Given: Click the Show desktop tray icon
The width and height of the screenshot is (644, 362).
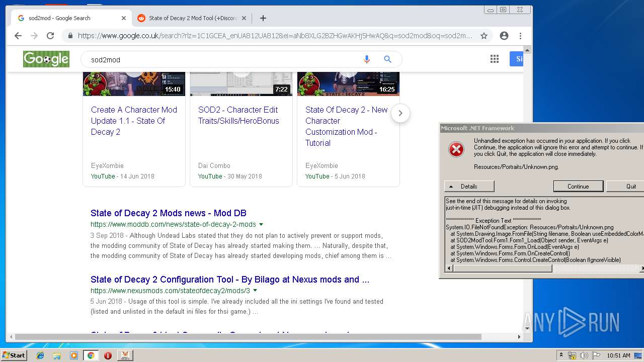Looking at the screenshot, I should (x=638, y=355).
